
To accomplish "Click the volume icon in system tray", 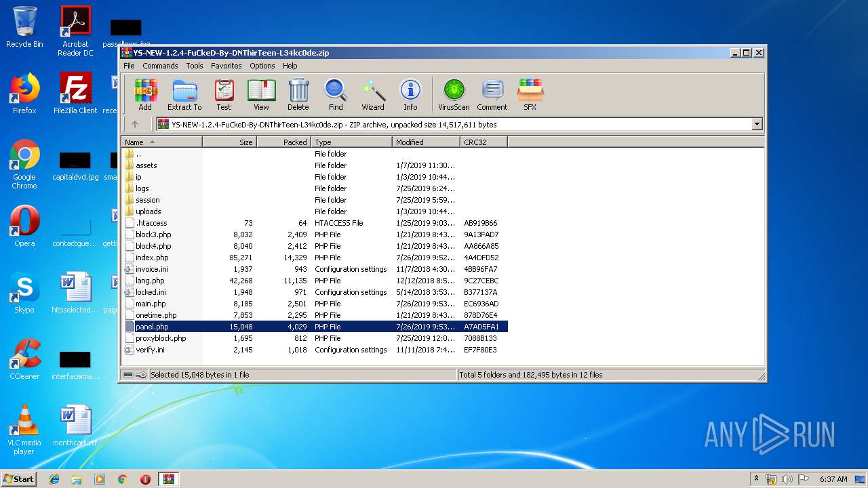I will click(787, 479).
